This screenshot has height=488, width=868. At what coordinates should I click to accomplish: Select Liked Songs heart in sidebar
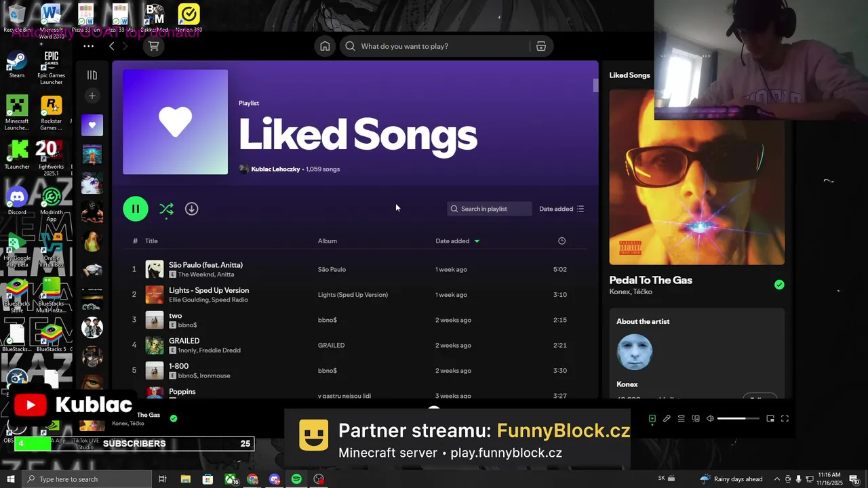tap(92, 125)
